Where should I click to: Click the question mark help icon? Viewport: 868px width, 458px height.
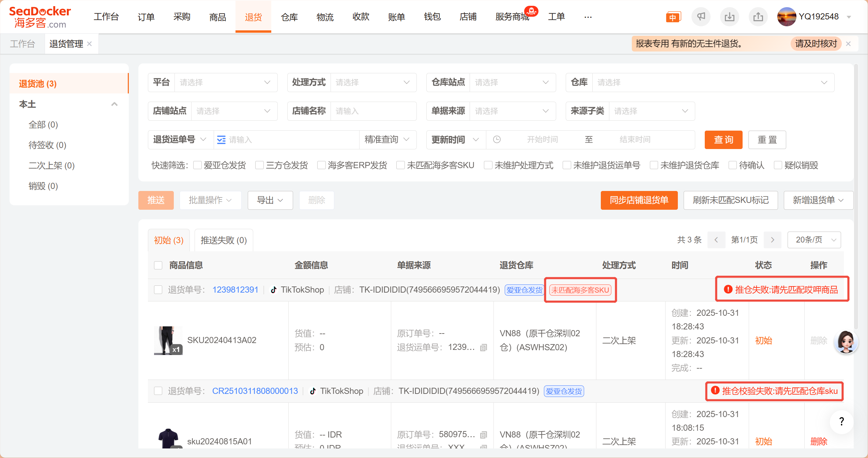click(841, 422)
